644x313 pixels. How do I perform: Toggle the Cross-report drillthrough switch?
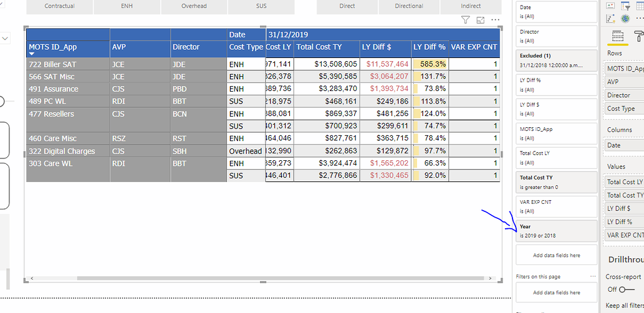click(x=627, y=289)
